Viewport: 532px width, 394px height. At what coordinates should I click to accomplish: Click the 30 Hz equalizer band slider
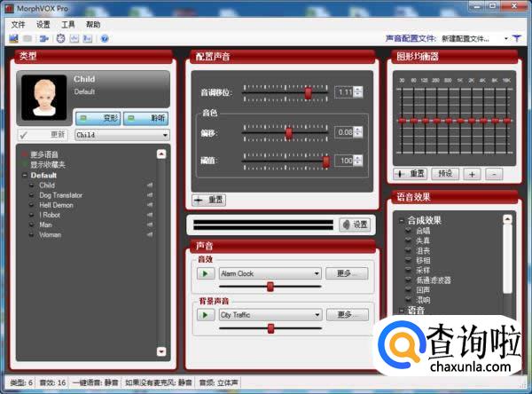pyautogui.click(x=402, y=121)
